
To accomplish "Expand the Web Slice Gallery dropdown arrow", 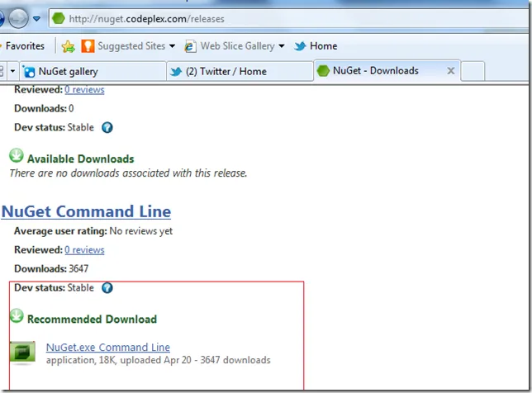I will pyautogui.click(x=281, y=46).
